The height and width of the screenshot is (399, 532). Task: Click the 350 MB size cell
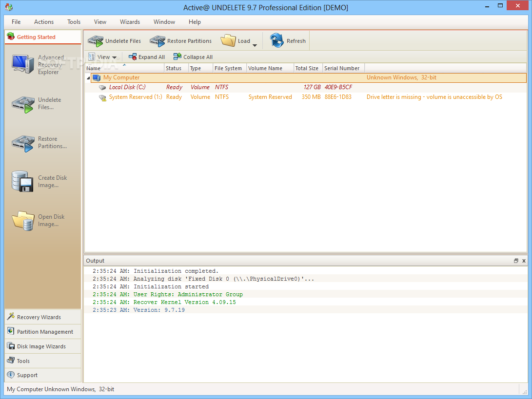(x=311, y=97)
